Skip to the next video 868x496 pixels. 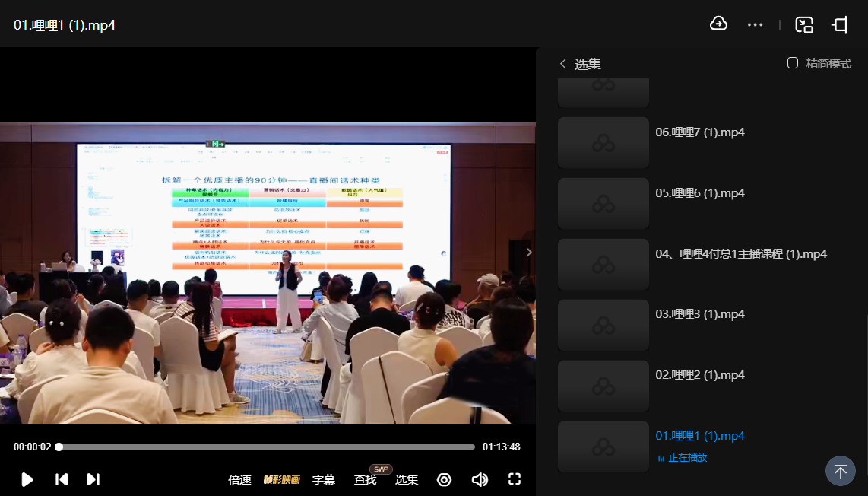(93, 479)
